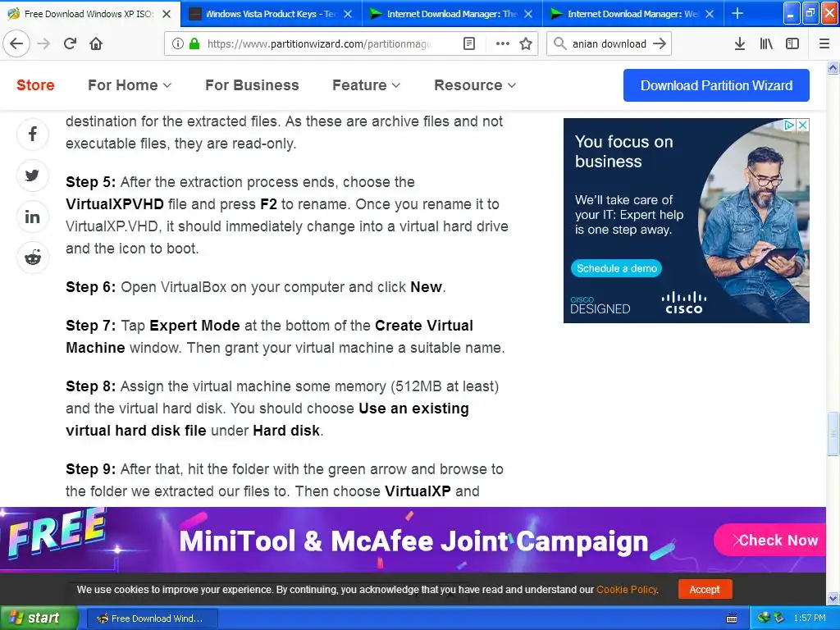
Task: Expand the Resource dropdown menu
Action: [x=475, y=85]
